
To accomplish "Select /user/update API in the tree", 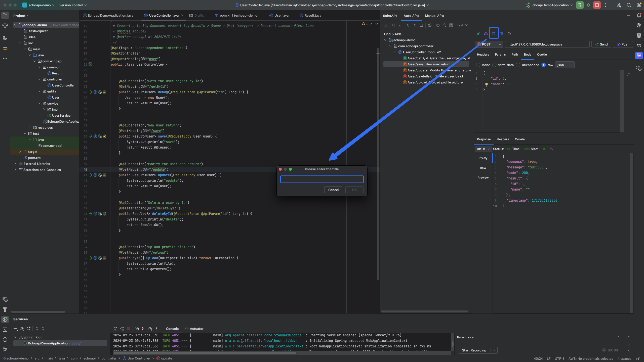I will tap(437, 70).
